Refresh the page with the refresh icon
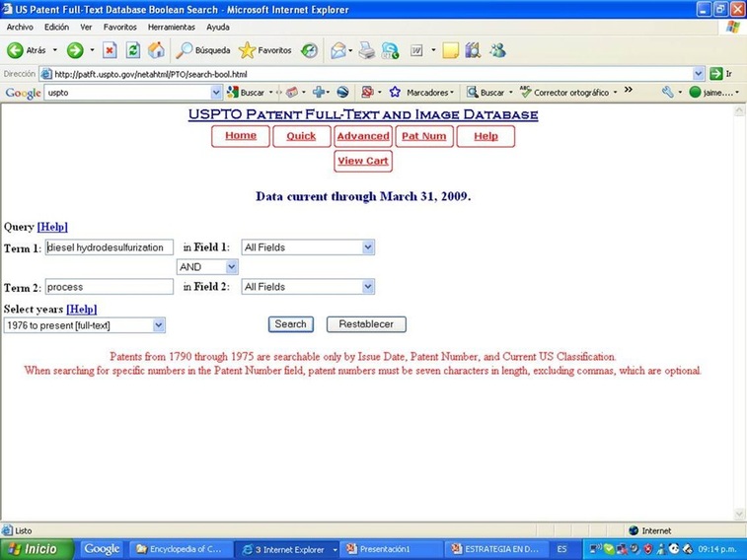Viewport: 747px width, 560px height. (133, 50)
